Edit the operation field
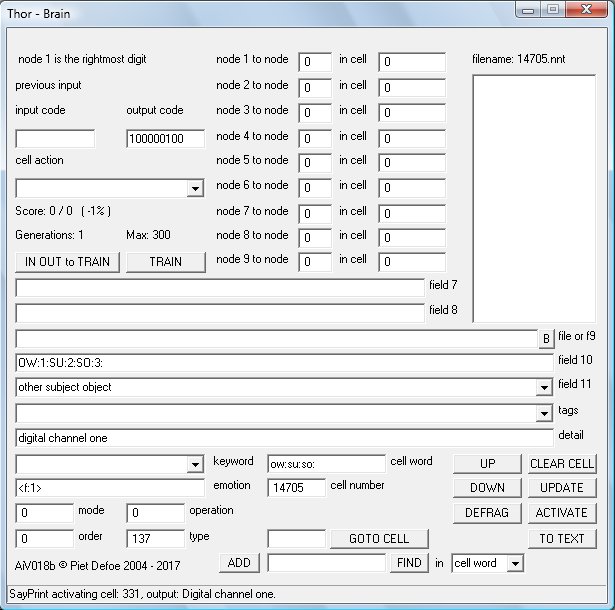This screenshot has width=615, height=610. [x=155, y=513]
